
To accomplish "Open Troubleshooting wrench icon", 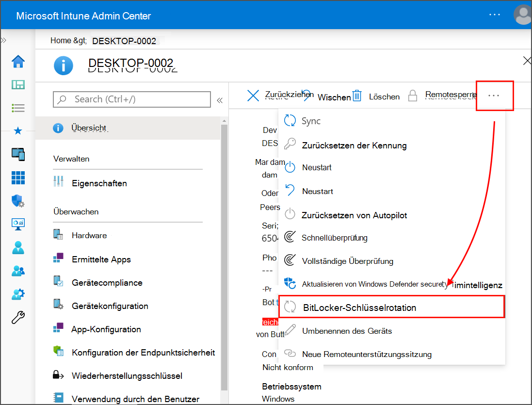I will 18,318.
